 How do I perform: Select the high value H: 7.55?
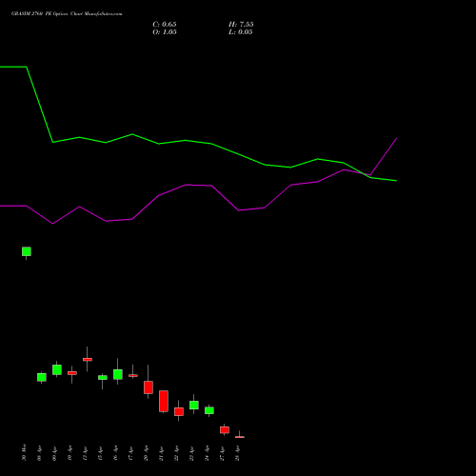241,25
